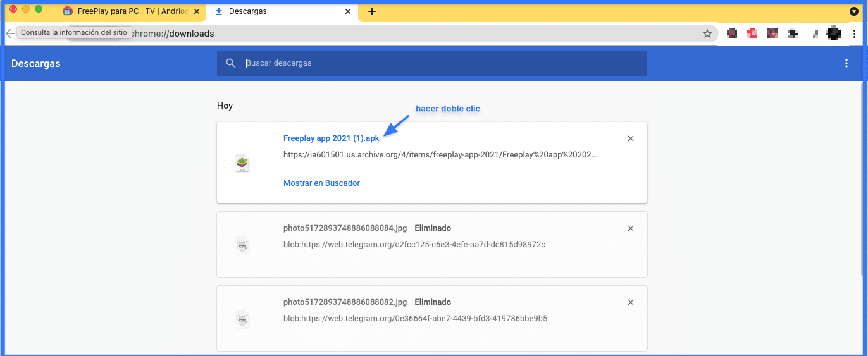Remove photo5172893748886088082.jpg entry from list

[630, 302]
